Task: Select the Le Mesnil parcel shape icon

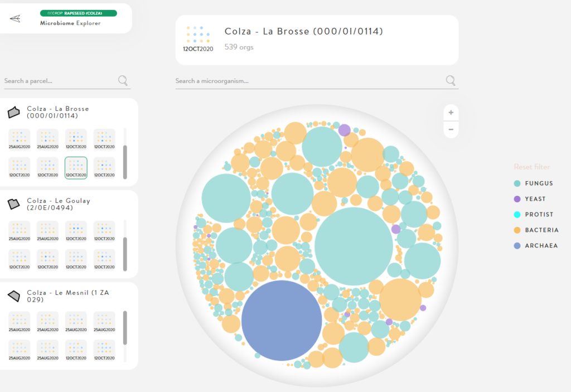Action: point(14,296)
